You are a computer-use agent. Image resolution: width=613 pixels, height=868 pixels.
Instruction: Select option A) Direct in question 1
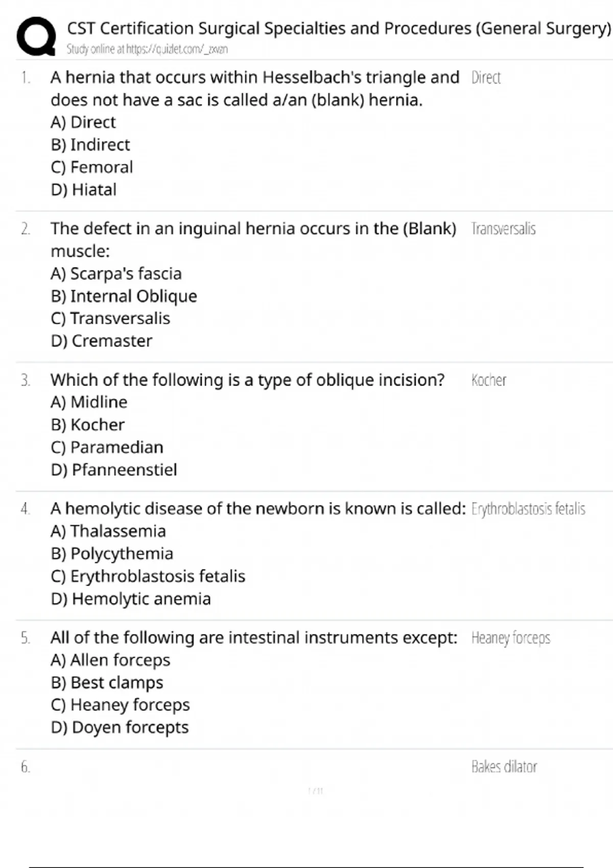[83, 122]
